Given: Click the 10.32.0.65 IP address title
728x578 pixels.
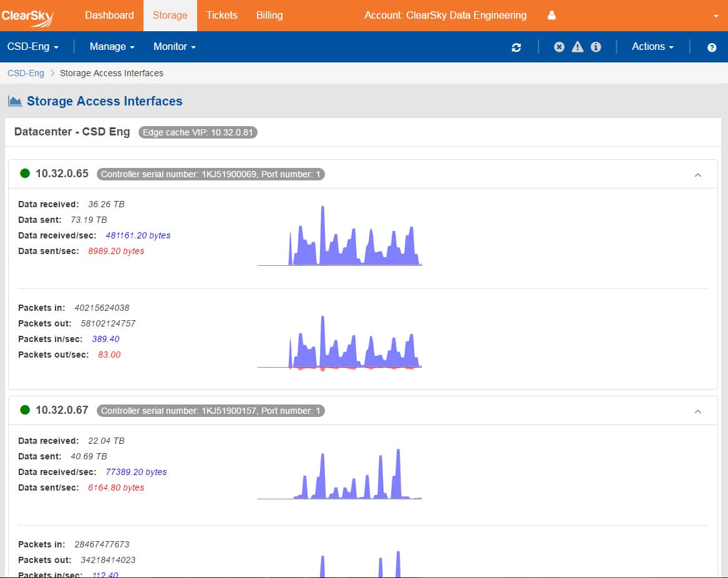Looking at the screenshot, I should click(x=62, y=174).
